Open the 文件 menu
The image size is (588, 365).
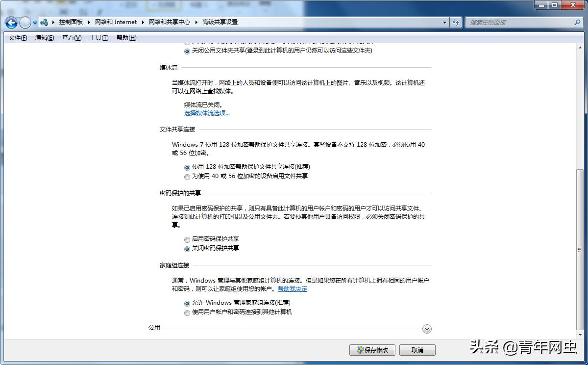pos(17,37)
